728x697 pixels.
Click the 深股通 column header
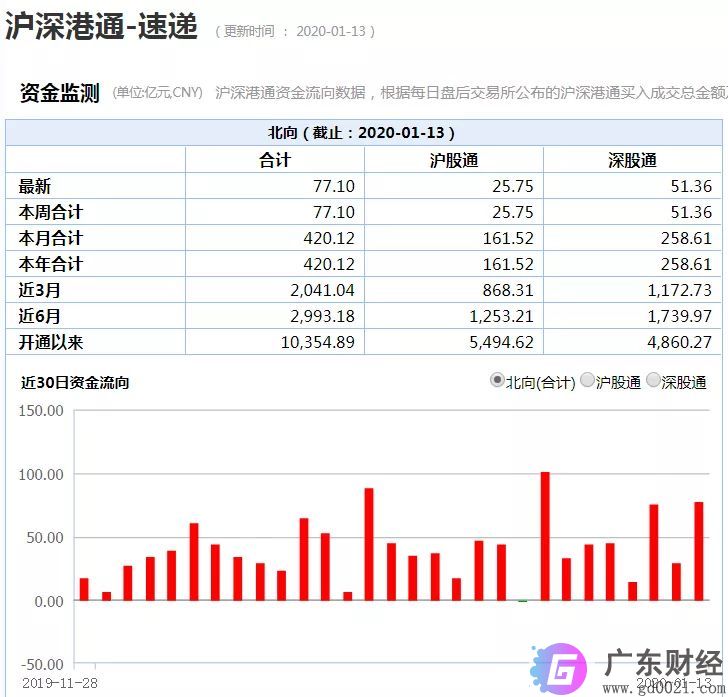[x=632, y=160]
